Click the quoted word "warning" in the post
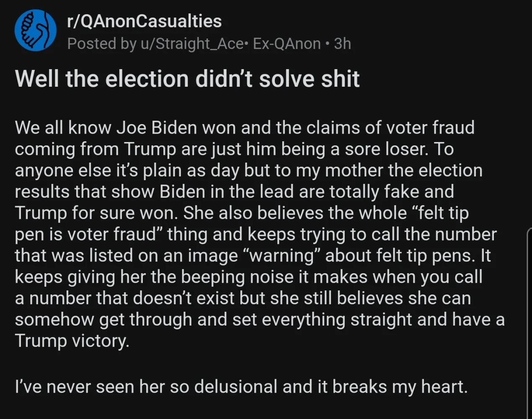 tap(281, 256)
